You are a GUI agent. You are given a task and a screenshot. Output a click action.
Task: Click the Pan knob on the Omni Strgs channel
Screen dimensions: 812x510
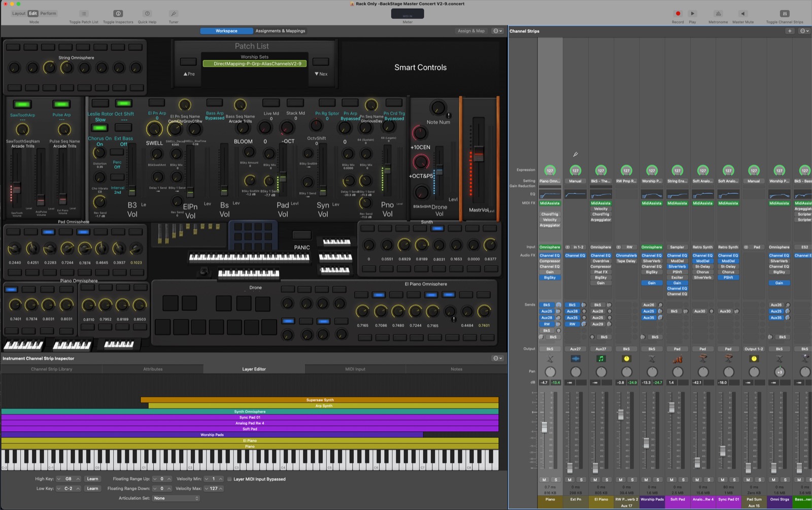click(780, 372)
